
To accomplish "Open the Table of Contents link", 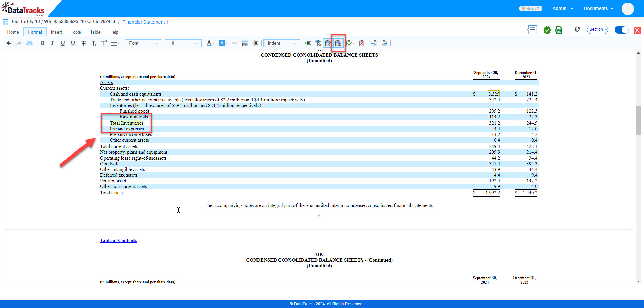I will point(118,240).
